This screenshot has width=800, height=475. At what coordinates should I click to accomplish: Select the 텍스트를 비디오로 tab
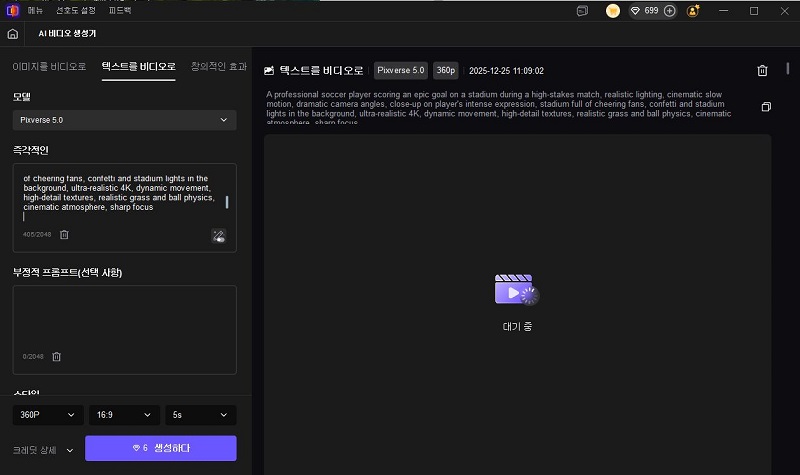(x=138, y=67)
